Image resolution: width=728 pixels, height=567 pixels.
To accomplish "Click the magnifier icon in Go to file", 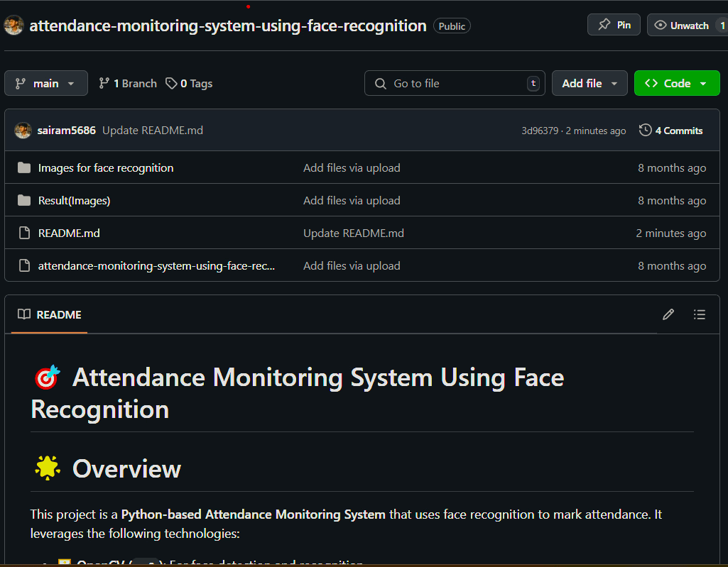I will [380, 84].
